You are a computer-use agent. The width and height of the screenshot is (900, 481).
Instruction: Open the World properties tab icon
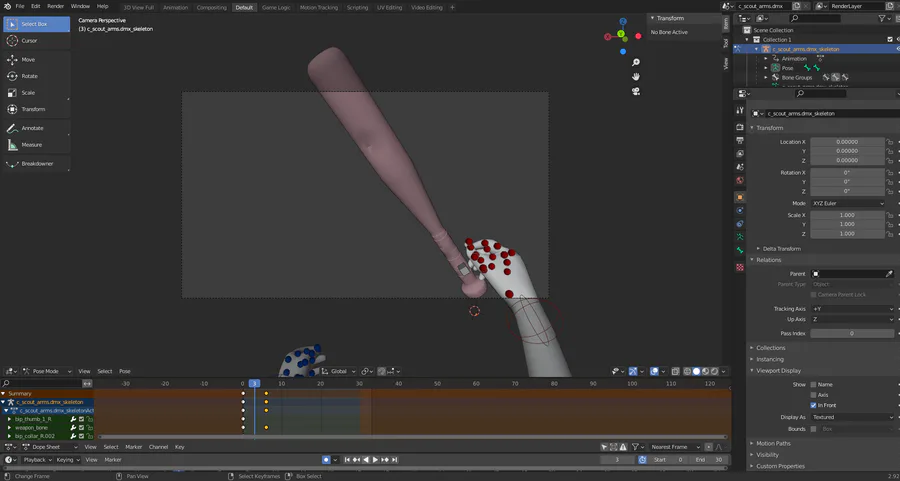pyautogui.click(x=740, y=181)
